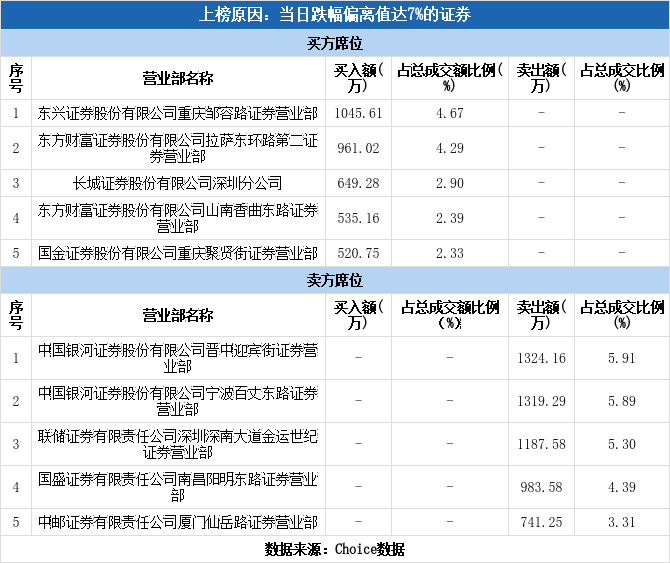This screenshot has height=563, width=670.
Task: Click the sell percentage 5.30
Action: click(x=622, y=444)
